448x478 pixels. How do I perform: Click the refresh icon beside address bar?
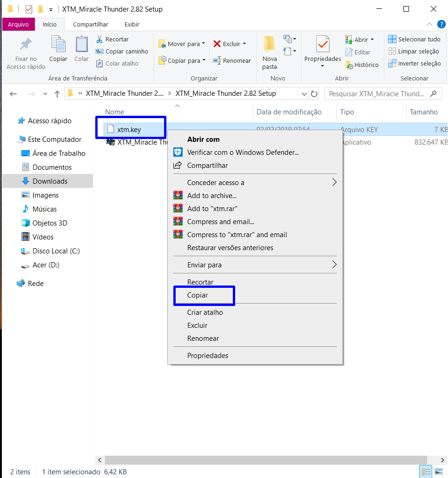[314, 93]
